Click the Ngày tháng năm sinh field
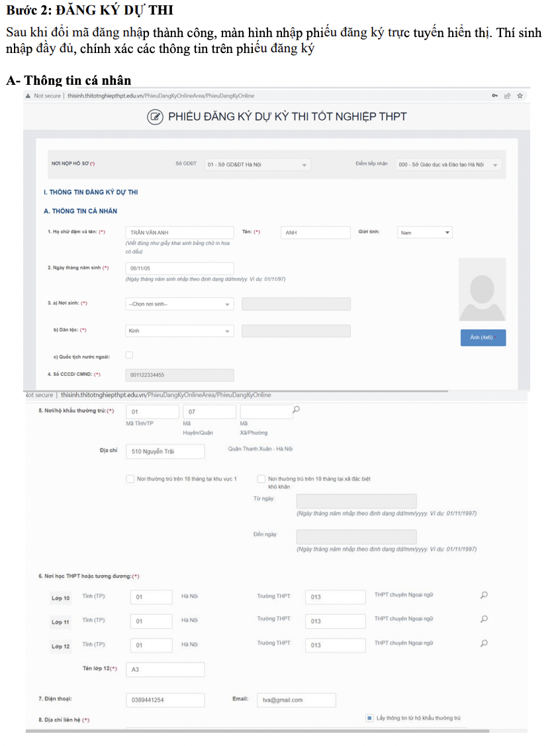Viewport: 560px width, 746px height. point(179,268)
